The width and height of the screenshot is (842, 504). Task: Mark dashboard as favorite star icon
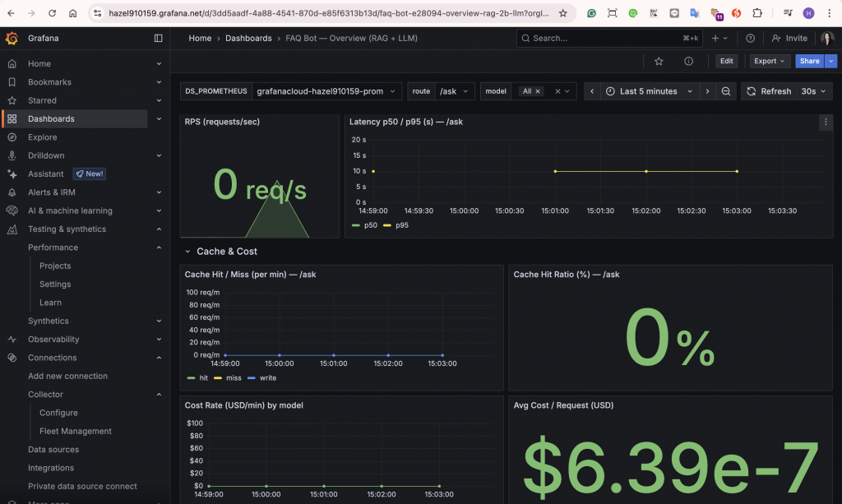[x=659, y=61]
